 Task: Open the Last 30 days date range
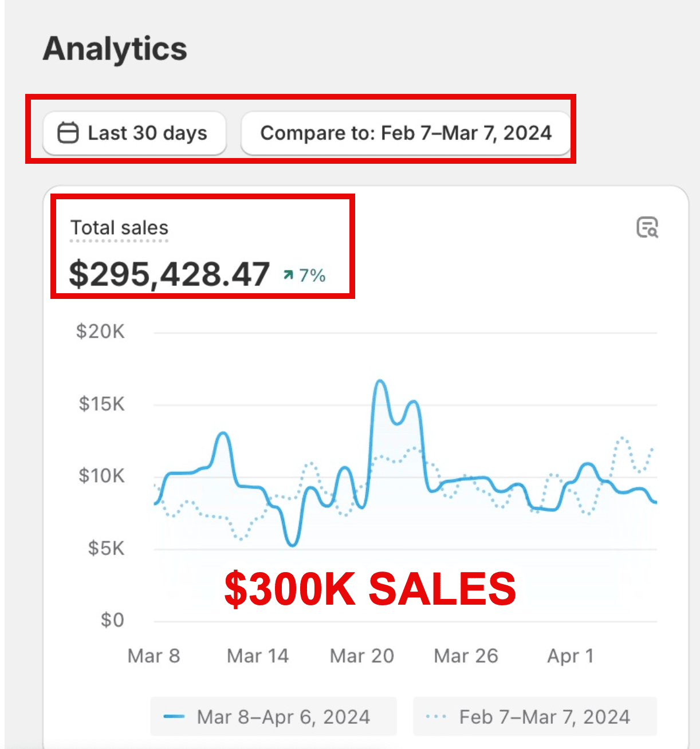pos(135,133)
